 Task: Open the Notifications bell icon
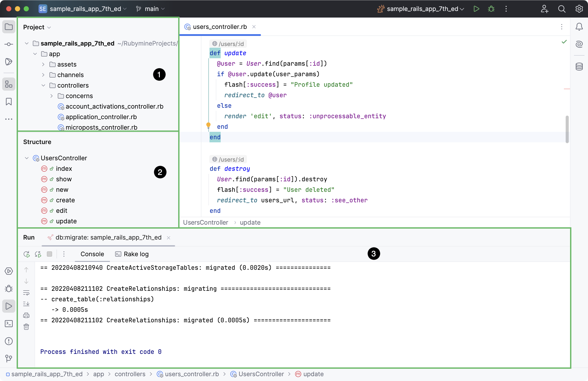point(579,27)
